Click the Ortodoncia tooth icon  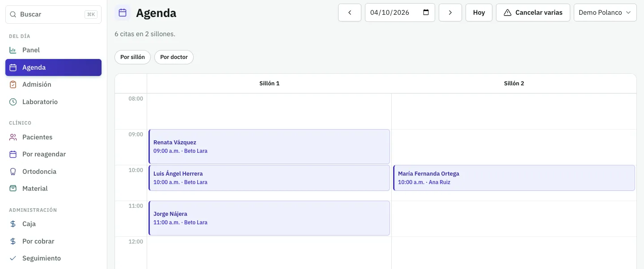pyautogui.click(x=13, y=172)
